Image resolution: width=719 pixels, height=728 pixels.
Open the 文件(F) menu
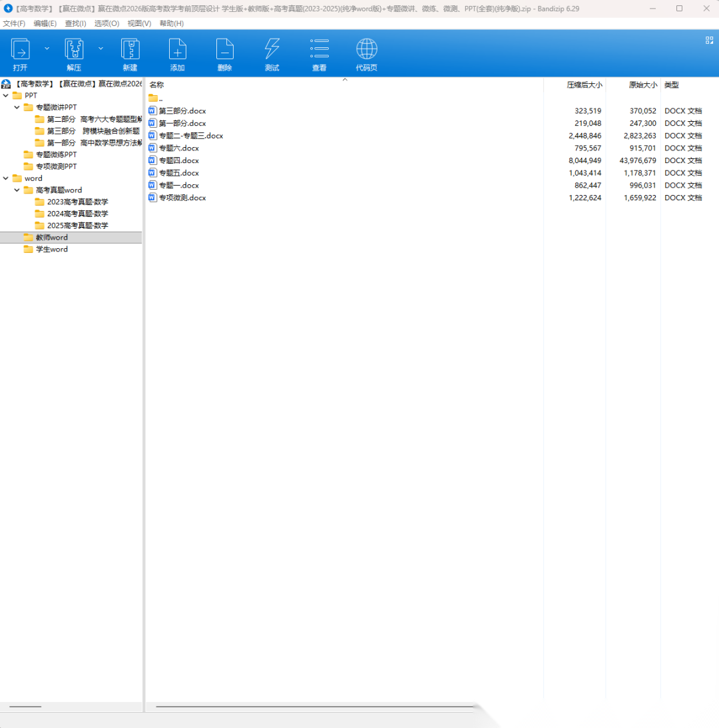[x=14, y=23]
